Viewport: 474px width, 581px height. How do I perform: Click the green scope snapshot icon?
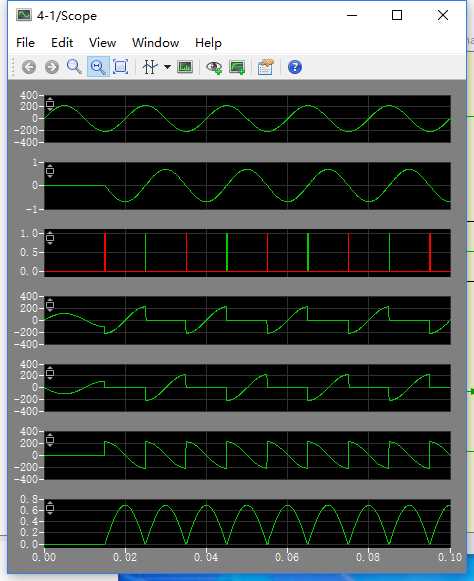tap(185, 67)
